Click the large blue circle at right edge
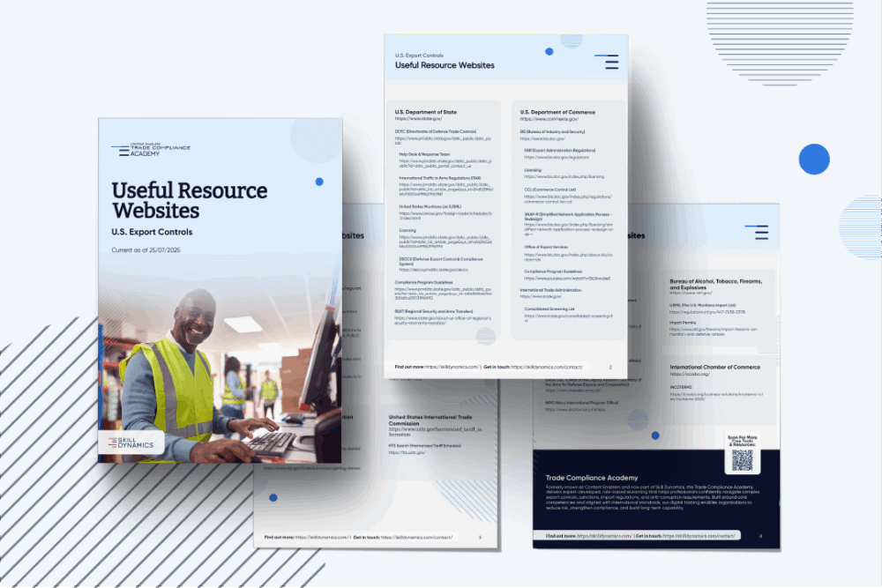 (x=814, y=159)
